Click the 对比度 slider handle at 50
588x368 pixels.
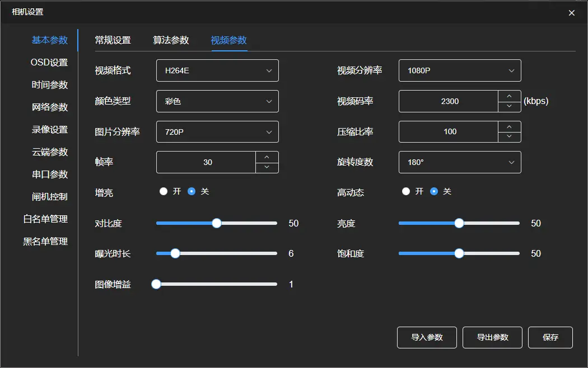coord(216,223)
